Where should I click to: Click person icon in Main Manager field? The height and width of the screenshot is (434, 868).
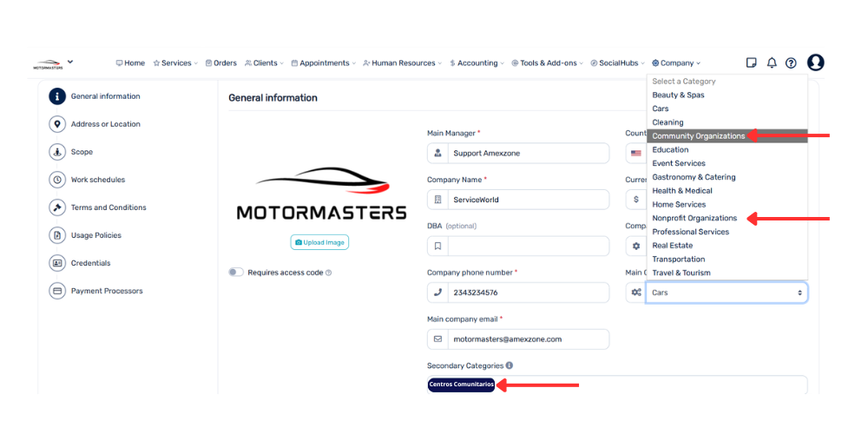coord(437,153)
